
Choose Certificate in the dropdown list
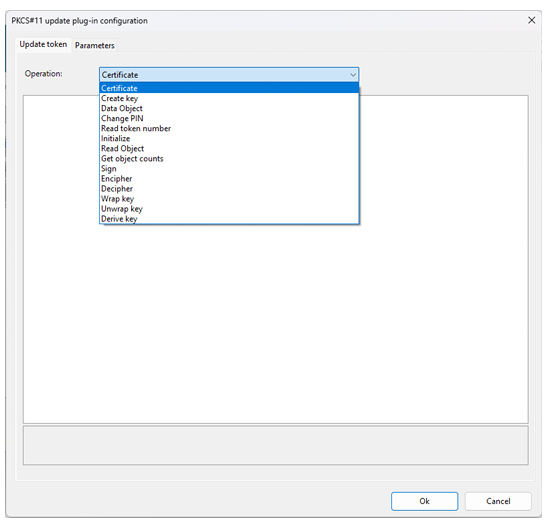pos(229,88)
